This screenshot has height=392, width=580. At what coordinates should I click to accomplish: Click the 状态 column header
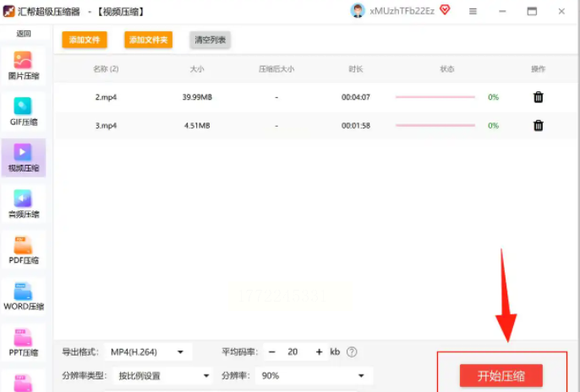point(446,68)
